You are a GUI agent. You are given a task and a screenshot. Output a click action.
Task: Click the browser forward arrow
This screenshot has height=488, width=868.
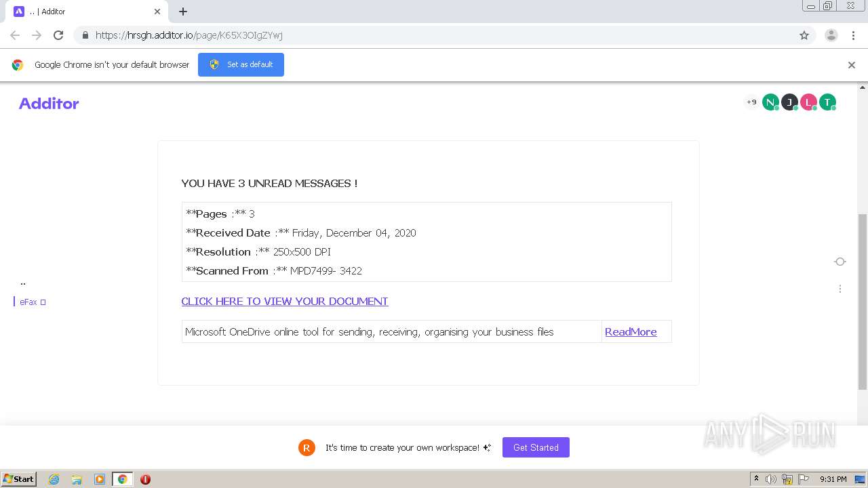(x=37, y=35)
